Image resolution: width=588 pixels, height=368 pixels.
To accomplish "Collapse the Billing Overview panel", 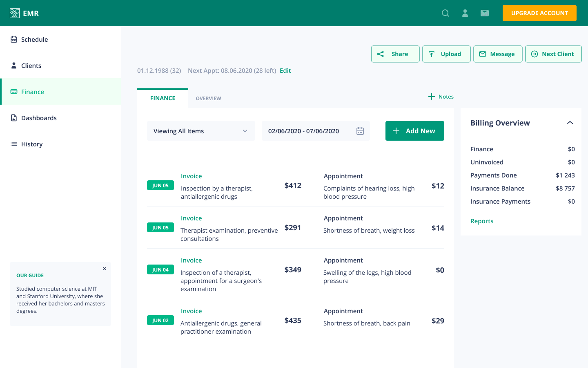I will 570,123.
